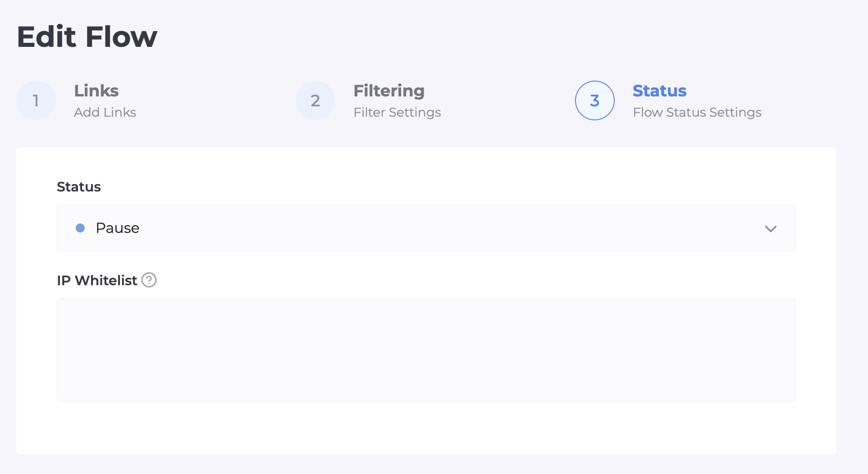Click the step 2 circle icon

[315, 100]
